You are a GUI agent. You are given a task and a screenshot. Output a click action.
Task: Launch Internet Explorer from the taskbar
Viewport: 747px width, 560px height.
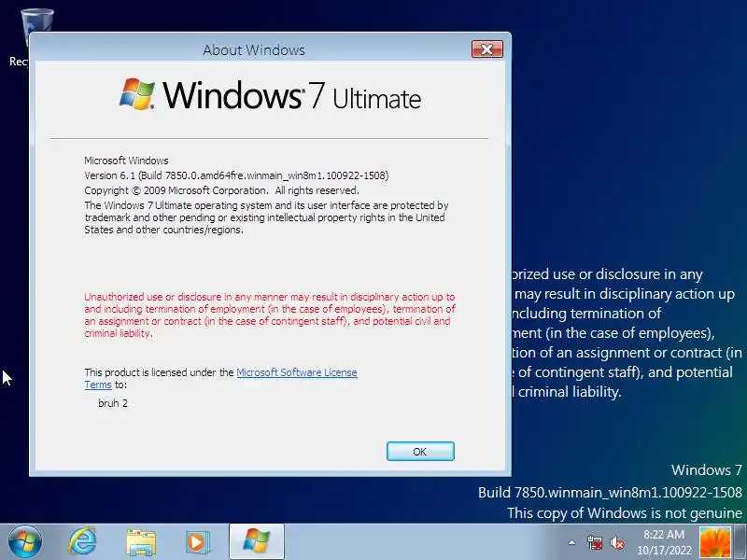tap(82, 542)
